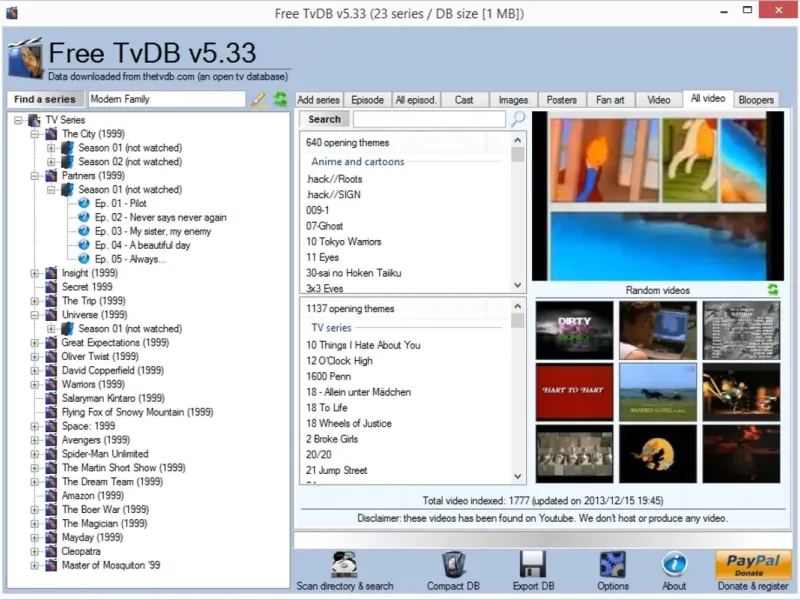Click the Hart to Hart video thumbnail
Screen dimensions: 800x600
(x=574, y=391)
